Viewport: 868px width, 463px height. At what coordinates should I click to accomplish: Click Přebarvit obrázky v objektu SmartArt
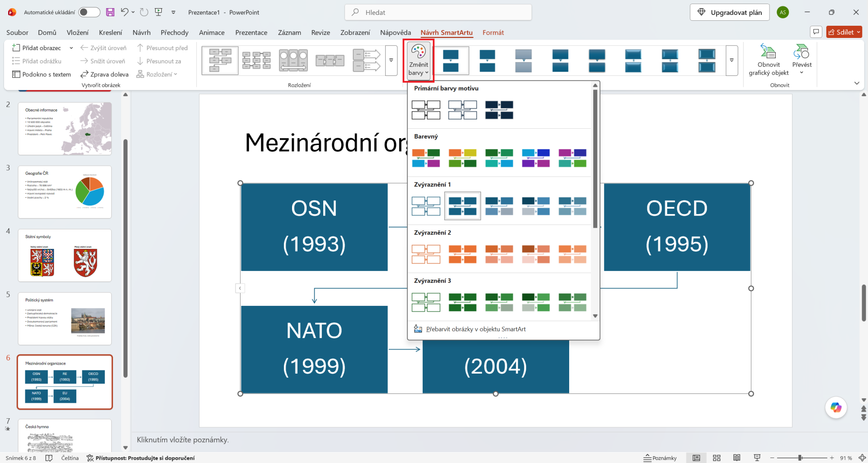pyautogui.click(x=476, y=329)
